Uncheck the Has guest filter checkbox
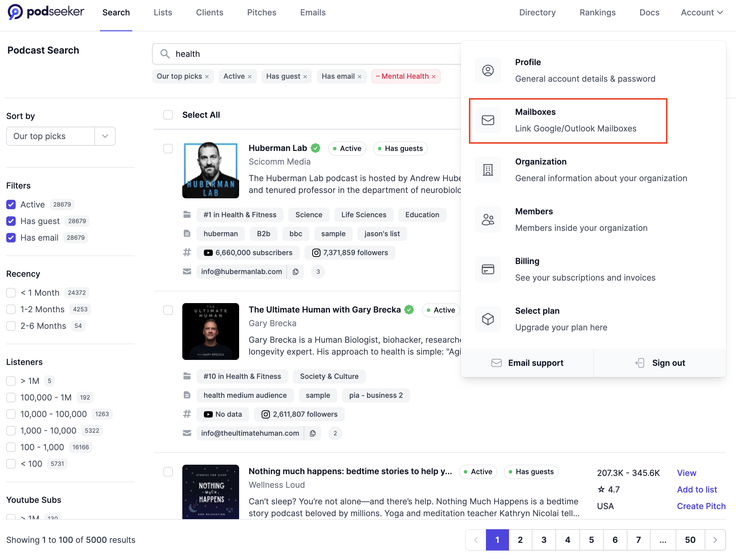This screenshot has width=736, height=560. pos(11,221)
